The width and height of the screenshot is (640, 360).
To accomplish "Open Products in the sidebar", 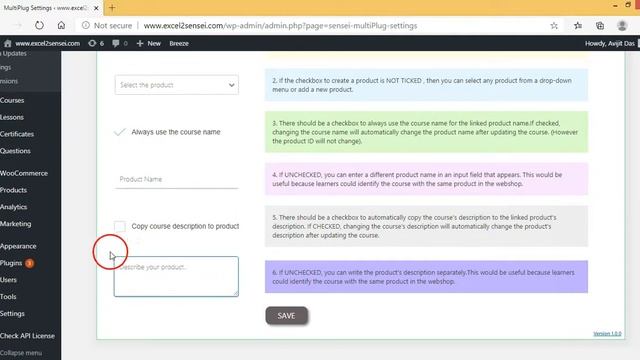I will click(x=13, y=190).
